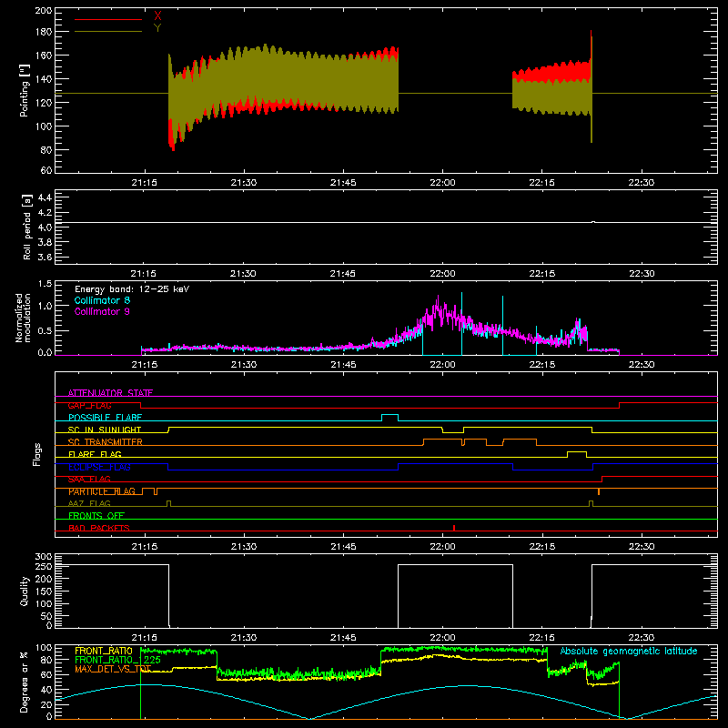Select the BAD_PACKETS flag label

[x=99, y=528]
